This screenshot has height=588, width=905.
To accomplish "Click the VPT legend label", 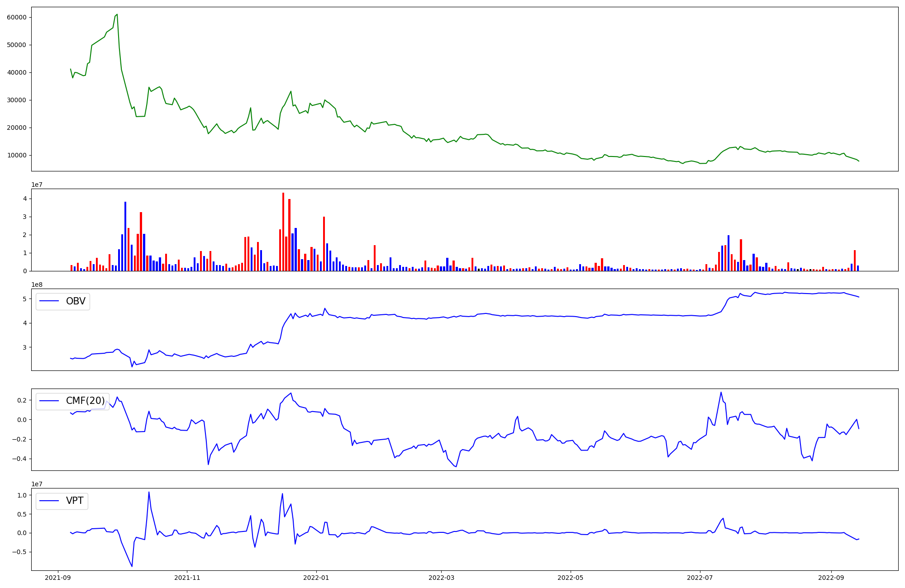I will [75, 501].
